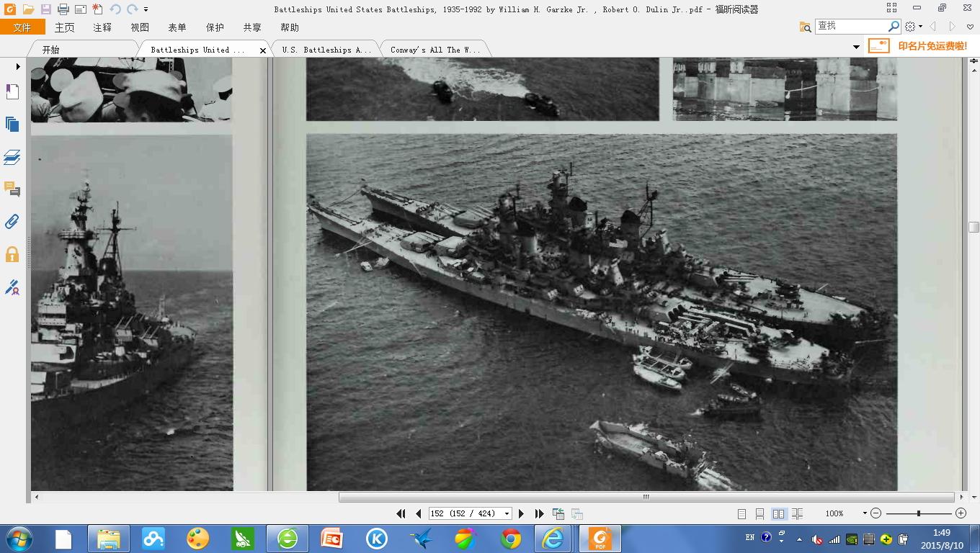Open the page thumbnails panel
Image resolution: width=980 pixels, height=553 pixels.
[x=12, y=124]
